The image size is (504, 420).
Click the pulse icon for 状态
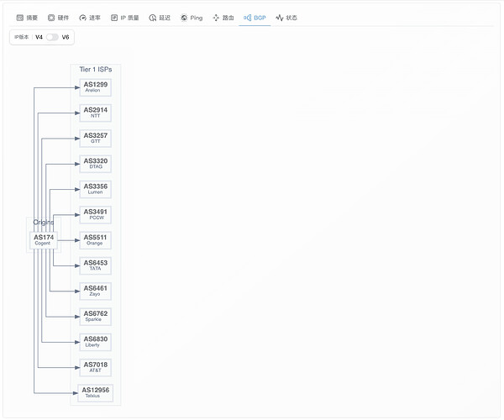click(x=280, y=18)
